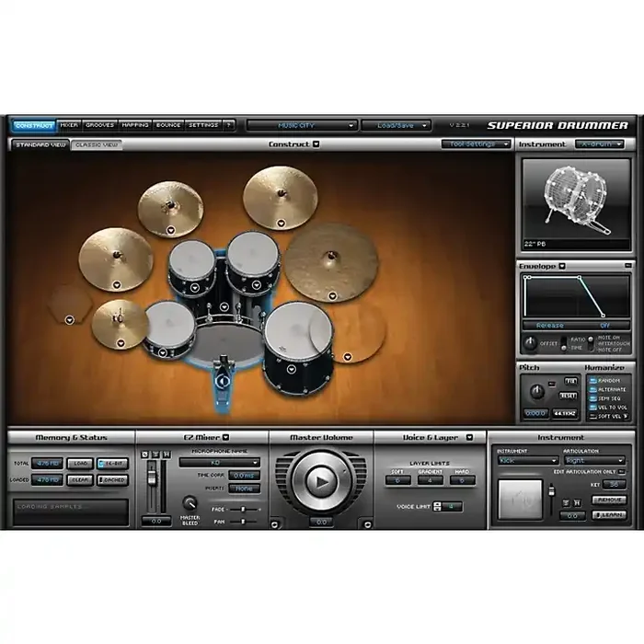644x644 pixels.
Task: Switch to the Grooves tab
Action: click(x=99, y=125)
